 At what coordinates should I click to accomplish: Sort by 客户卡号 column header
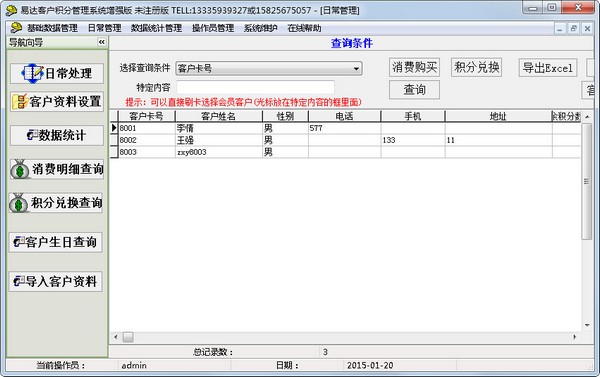(x=146, y=116)
